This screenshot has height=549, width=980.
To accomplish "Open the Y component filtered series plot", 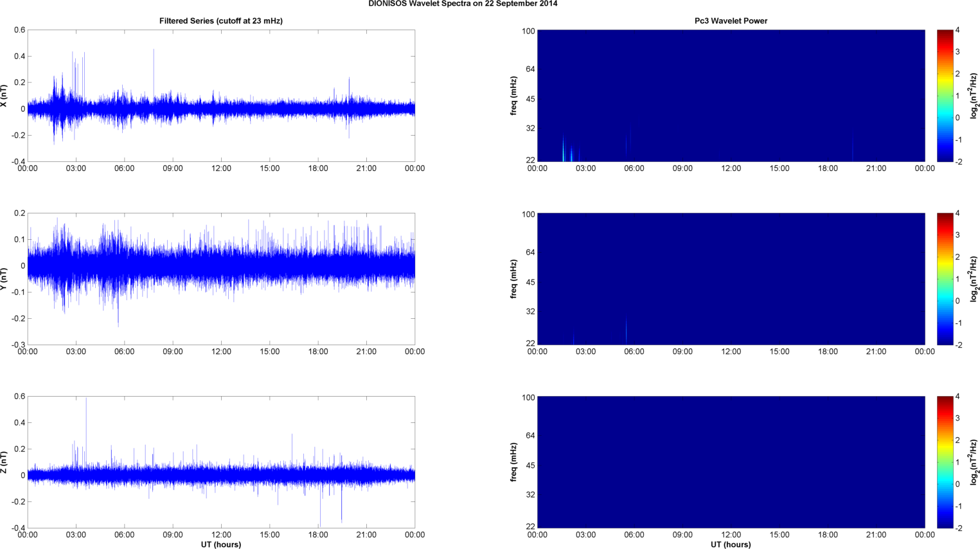I will tap(221, 279).
